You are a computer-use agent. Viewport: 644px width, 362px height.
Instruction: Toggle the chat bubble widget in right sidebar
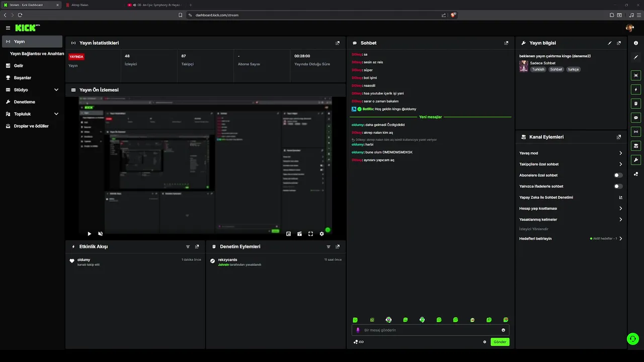[636, 118]
